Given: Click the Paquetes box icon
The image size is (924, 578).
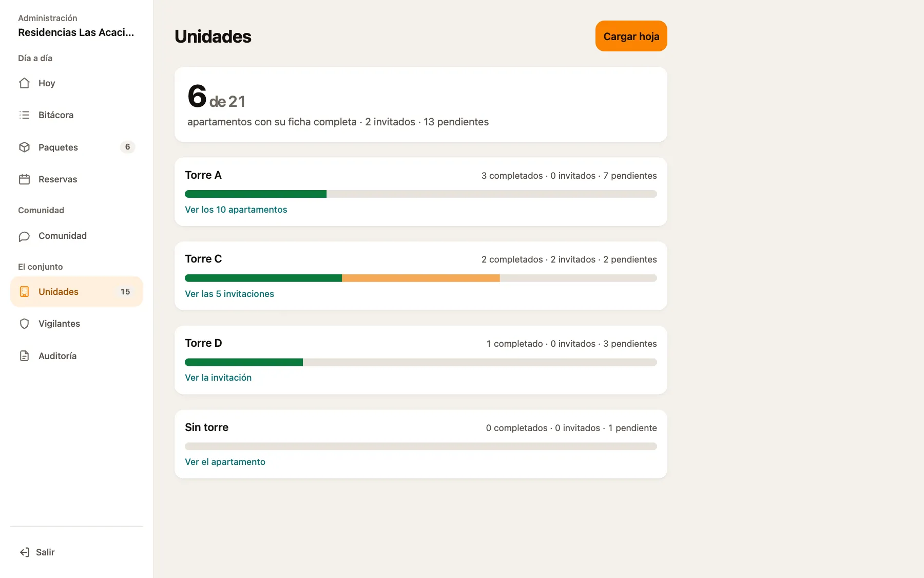Looking at the screenshot, I should [24, 147].
